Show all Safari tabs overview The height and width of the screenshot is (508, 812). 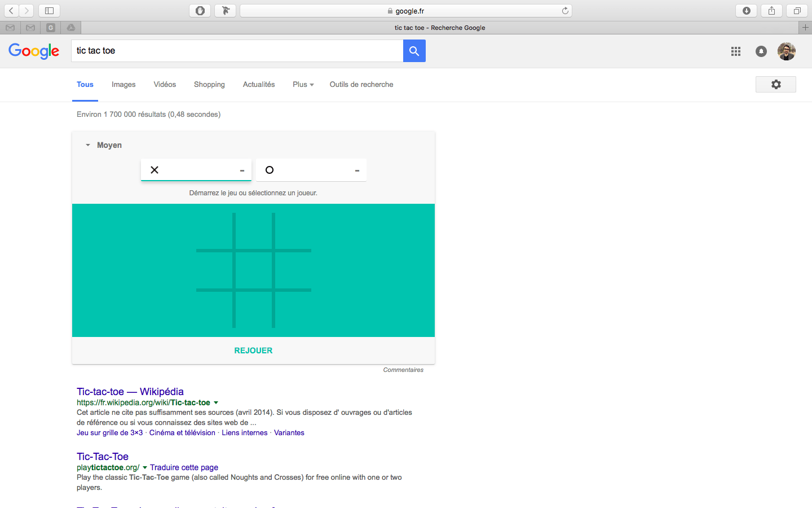pos(797,11)
